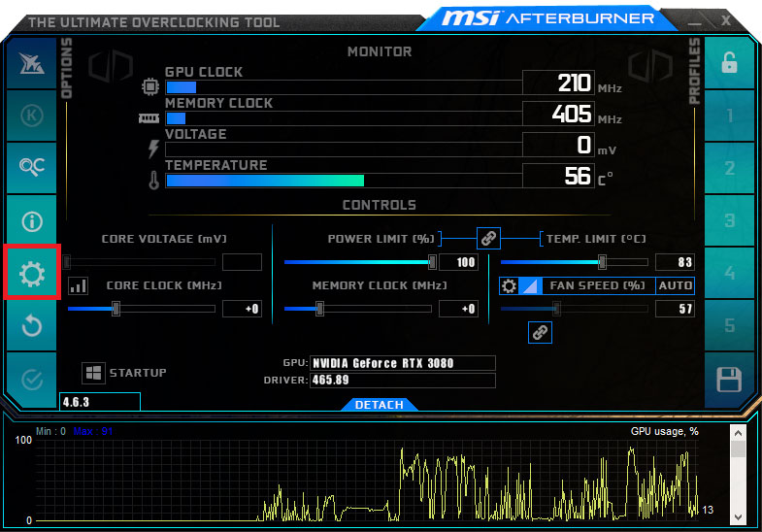
Task: Close Afterburner with the X button
Action: click(x=726, y=20)
